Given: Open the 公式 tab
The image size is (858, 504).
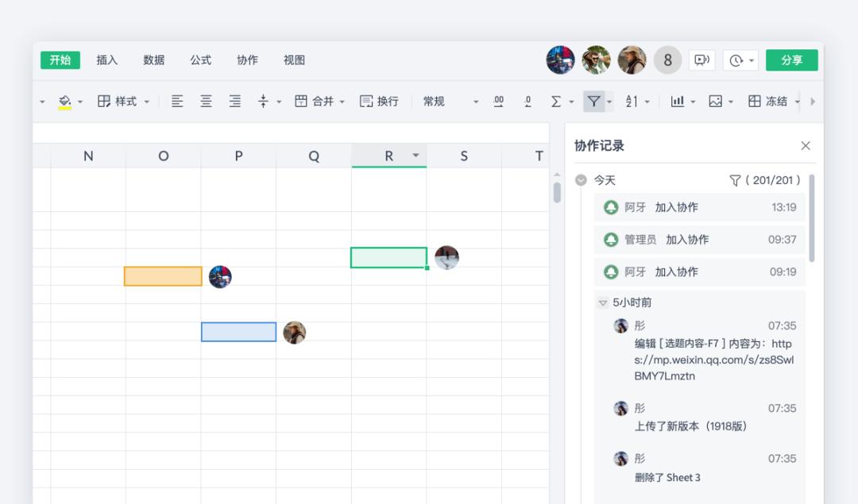Looking at the screenshot, I should (201, 60).
